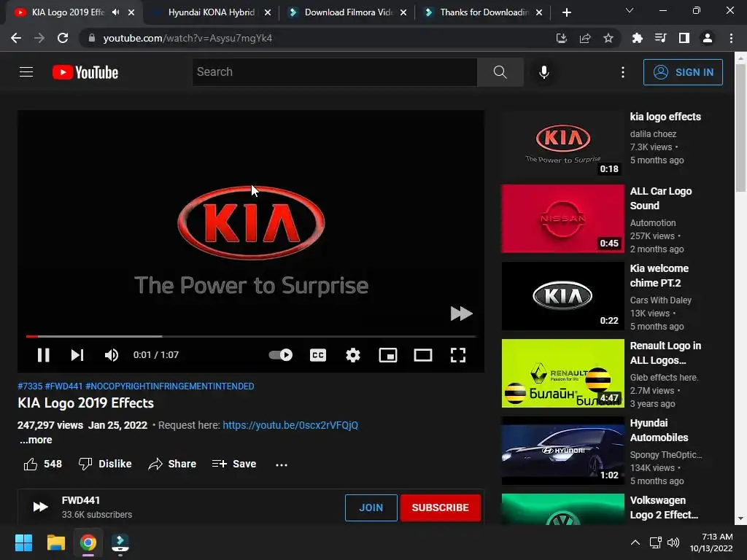Open the request link youtu.be/0scx2rVFQjQ
The image size is (747, 560).
click(290, 425)
